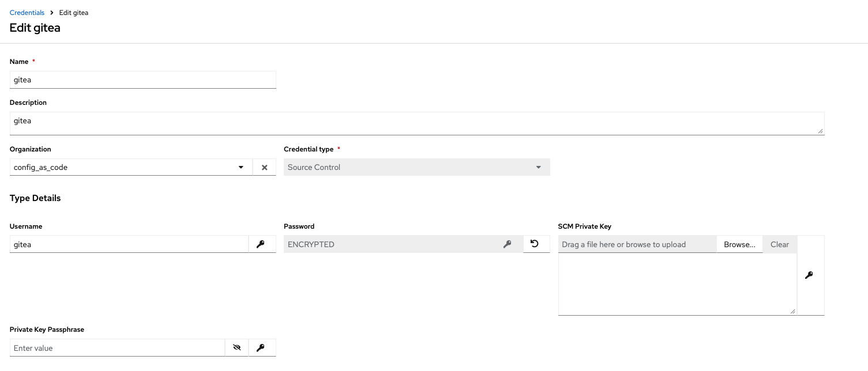
Task: Toggle passphrase visibility with the eye icon
Action: pyautogui.click(x=236, y=348)
